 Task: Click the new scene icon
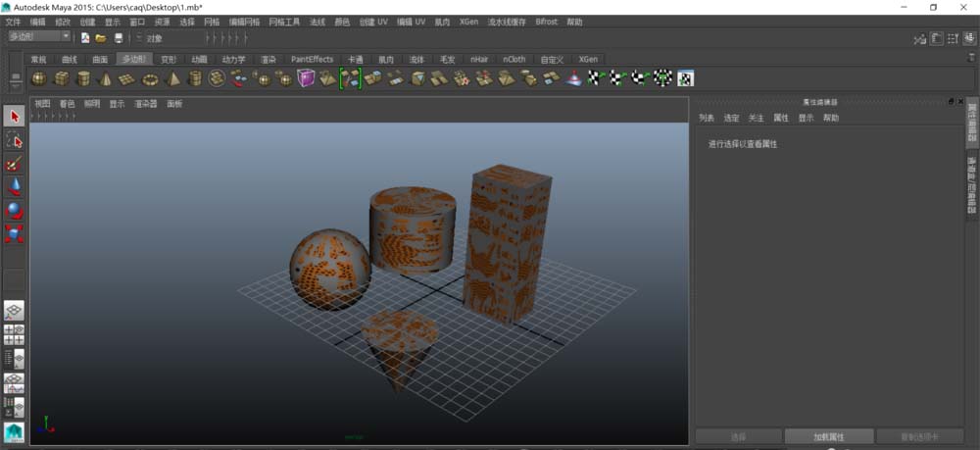pyautogui.click(x=85, y=38)
